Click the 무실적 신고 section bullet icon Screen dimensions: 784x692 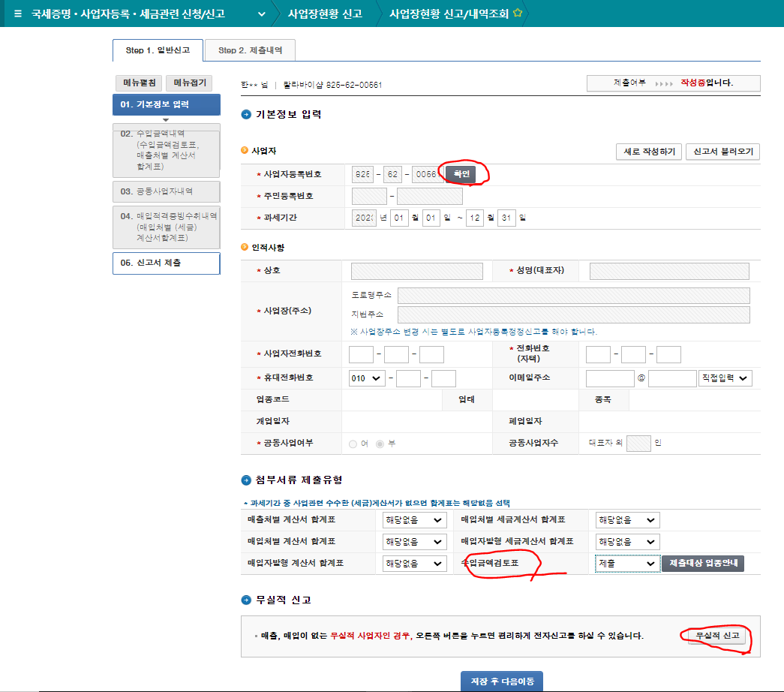tap(246, 600)
